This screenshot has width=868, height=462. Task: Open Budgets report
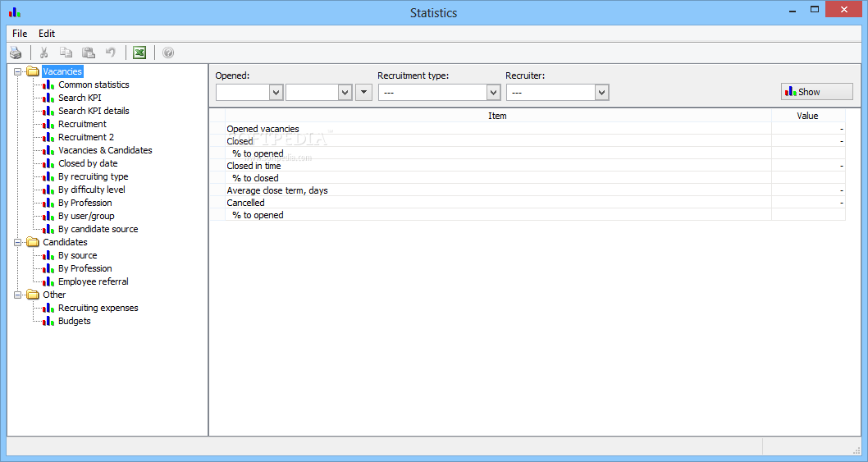tap(74, 322)
